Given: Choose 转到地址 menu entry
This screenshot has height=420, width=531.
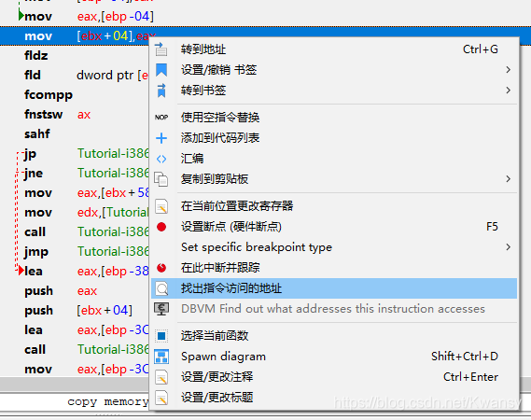Looking at the screenshot, I should [x=334, y=49].
